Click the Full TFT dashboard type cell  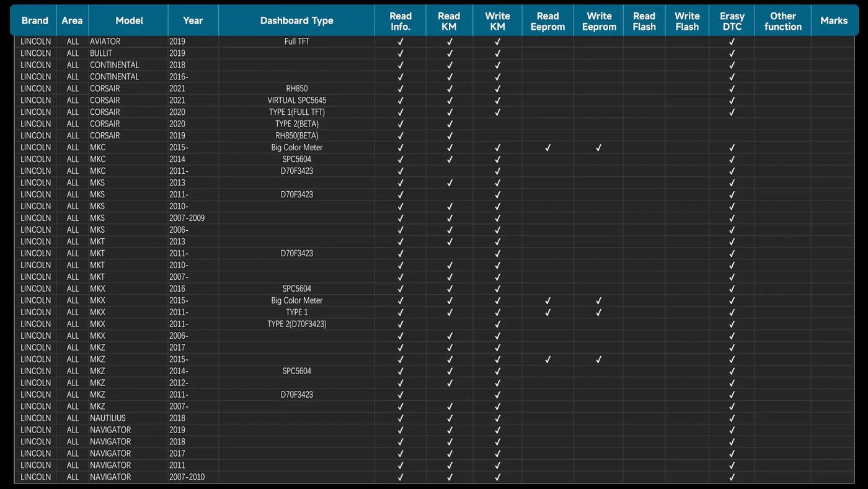[296, 42]
